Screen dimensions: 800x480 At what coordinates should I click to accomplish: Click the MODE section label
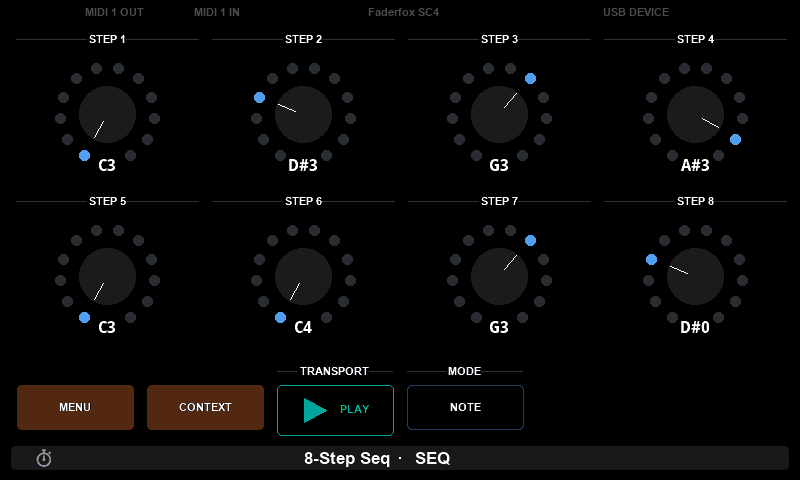pyautogui.click(x=464, y=371)
